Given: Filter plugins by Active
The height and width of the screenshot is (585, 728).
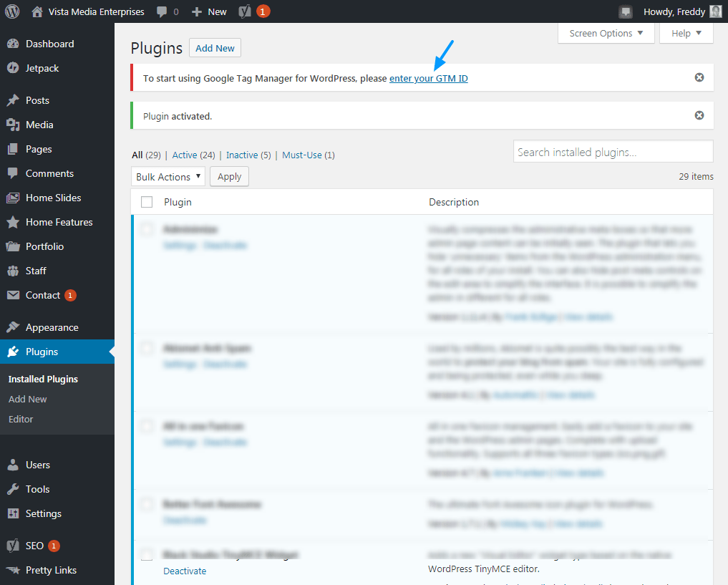Looking at the screenshot, I should pos(185,155).
